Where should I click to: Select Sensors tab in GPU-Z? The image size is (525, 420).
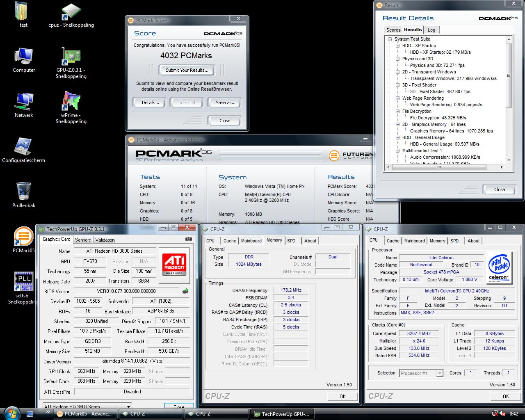coord(83,240)
